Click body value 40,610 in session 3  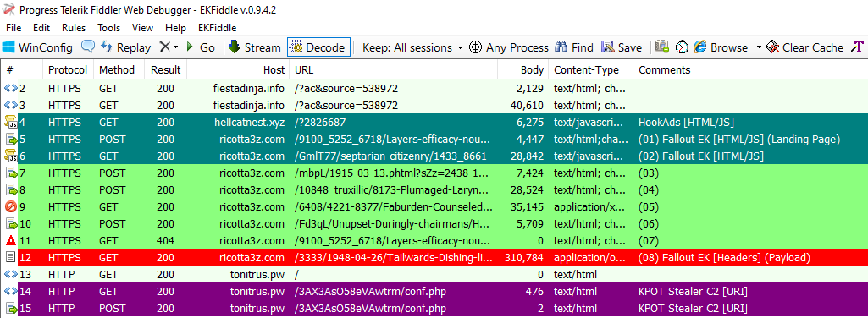[527, 105]
